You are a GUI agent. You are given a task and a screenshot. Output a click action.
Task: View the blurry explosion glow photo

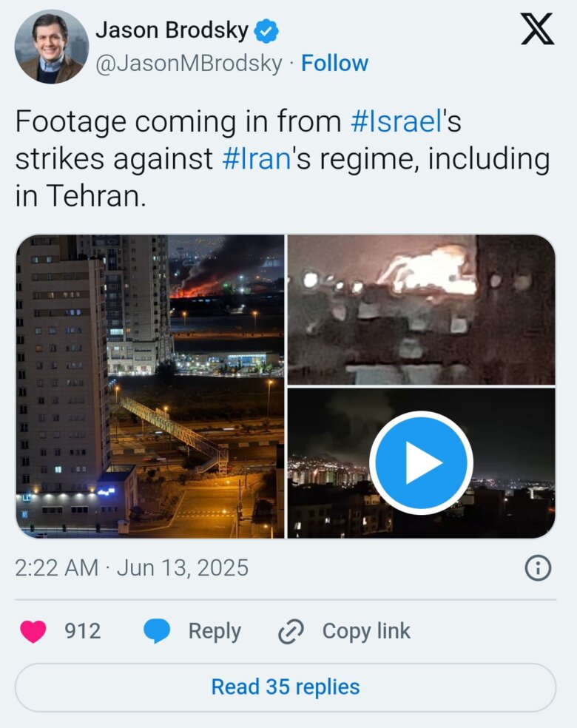pyautogui.click(x=422, y=309)
